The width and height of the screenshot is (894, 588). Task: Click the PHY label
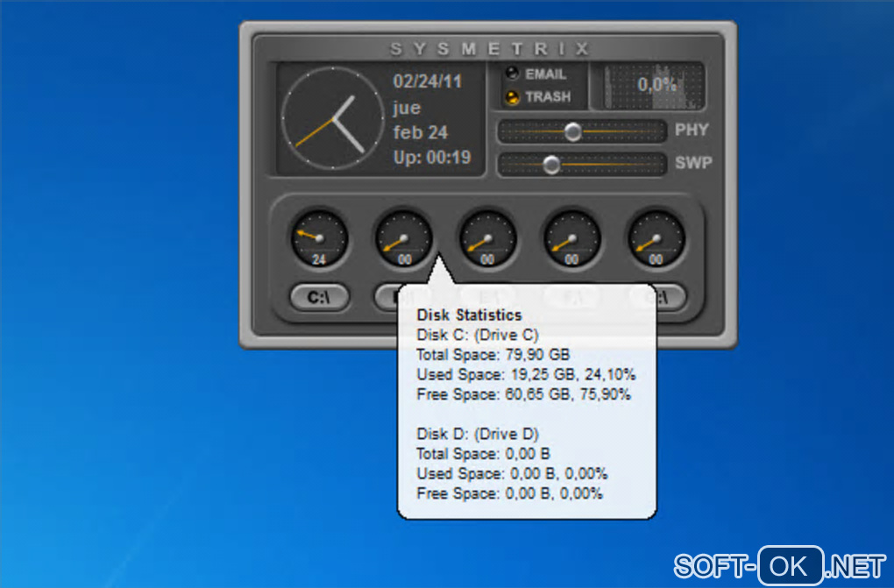tap(692, 130)
